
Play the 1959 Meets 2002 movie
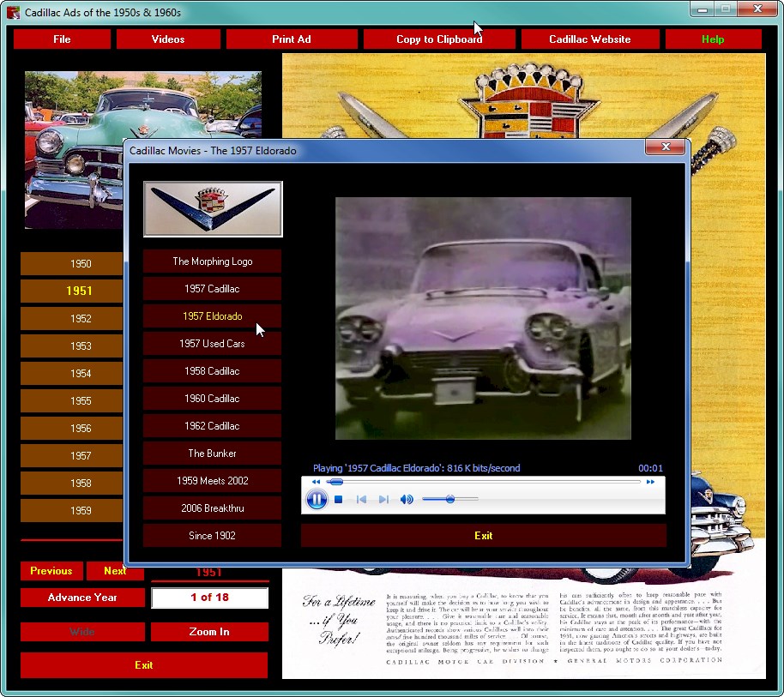click(x=213, y=481)
